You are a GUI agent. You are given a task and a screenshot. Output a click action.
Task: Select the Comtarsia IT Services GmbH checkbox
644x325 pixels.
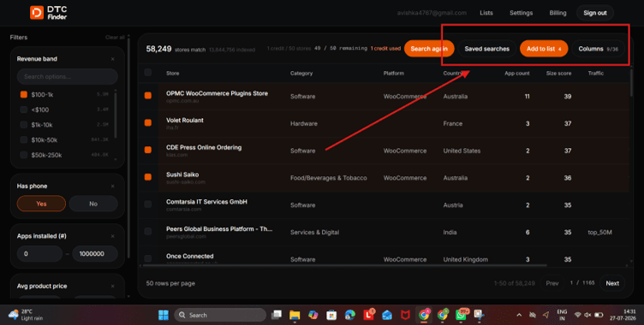pos(148,204)
